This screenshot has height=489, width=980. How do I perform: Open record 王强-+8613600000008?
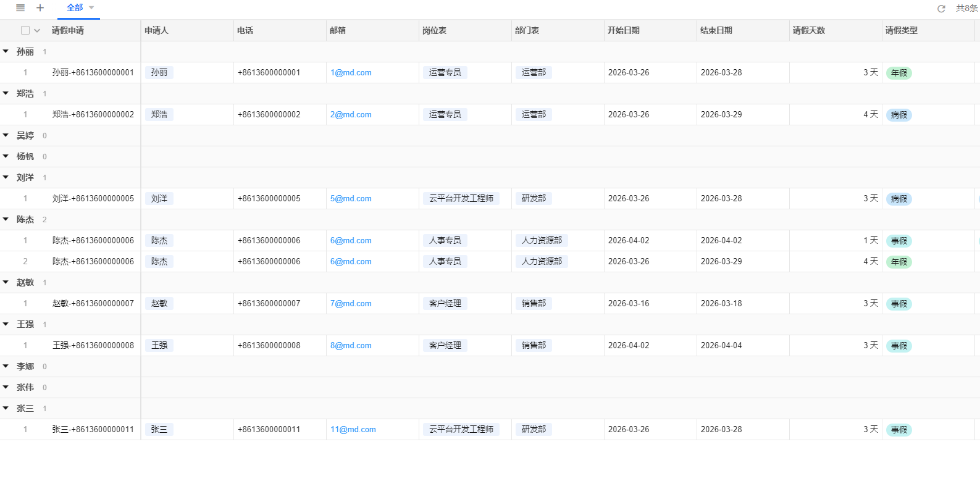point(93,346)
